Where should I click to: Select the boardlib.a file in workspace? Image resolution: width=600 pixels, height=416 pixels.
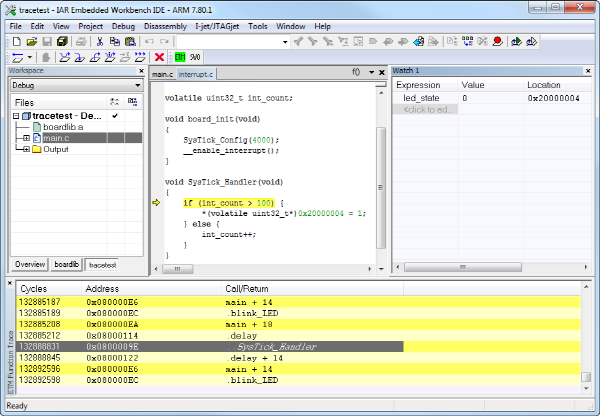pos(62,127)
